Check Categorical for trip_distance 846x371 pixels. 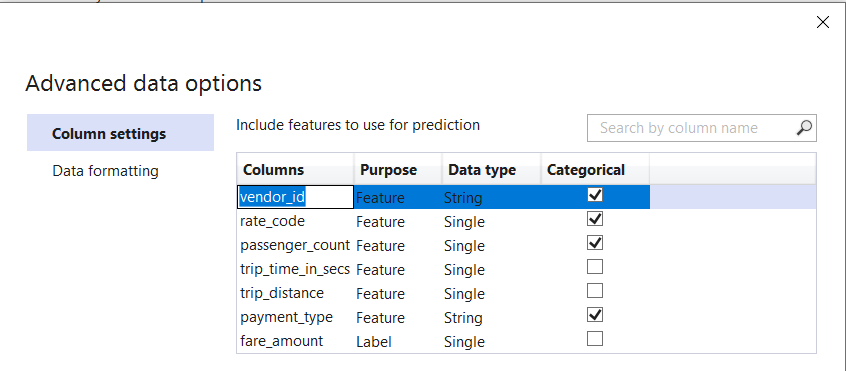[595, 291]
